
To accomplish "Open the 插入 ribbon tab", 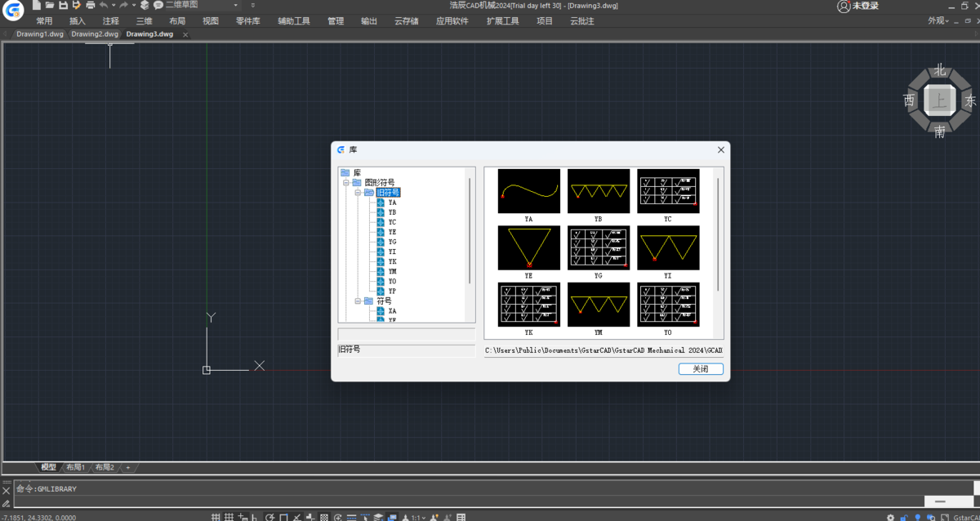I will coord(78,21).
